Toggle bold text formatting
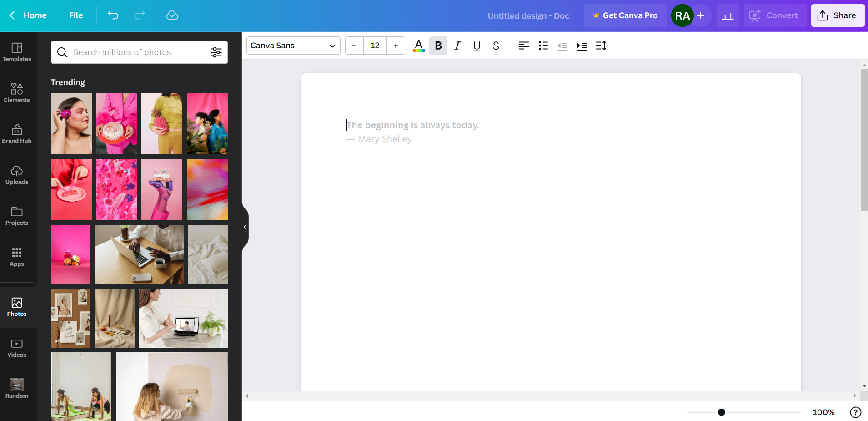The height and width of the screenshot is (421, 868). pos(438,46)
